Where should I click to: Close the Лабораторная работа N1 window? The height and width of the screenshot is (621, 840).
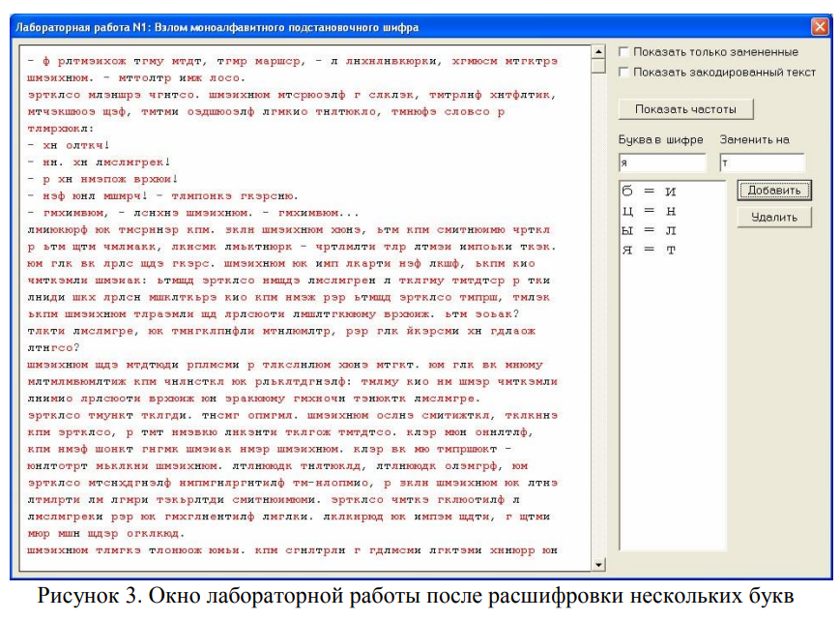(819, 27)
